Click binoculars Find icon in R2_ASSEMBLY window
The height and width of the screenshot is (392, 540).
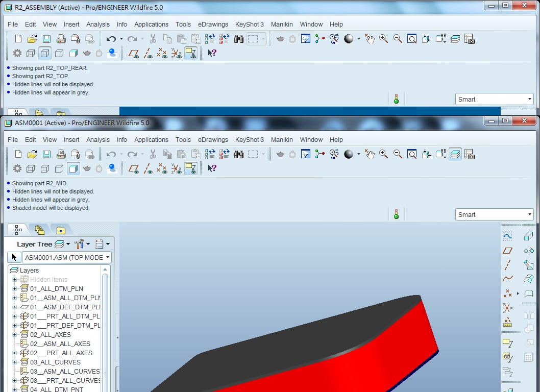(x=239, y=39)
